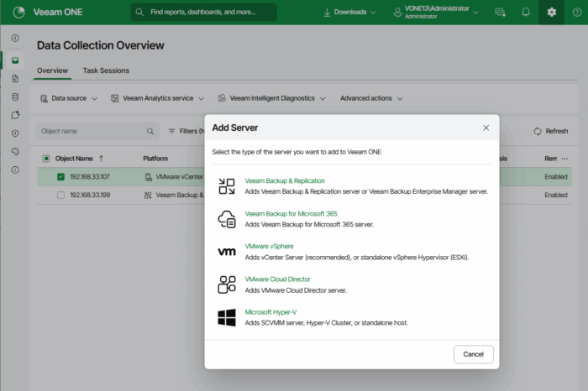Open the history clock sidebar icon
The image size is (588, 391).
(15, 152)
